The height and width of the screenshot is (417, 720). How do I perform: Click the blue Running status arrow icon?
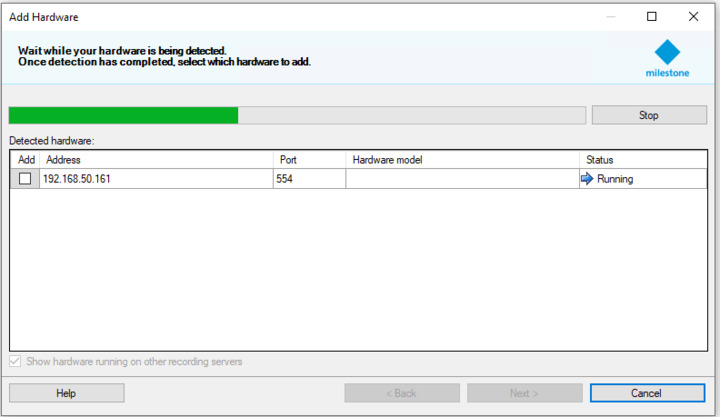click(x=587, y=179)
